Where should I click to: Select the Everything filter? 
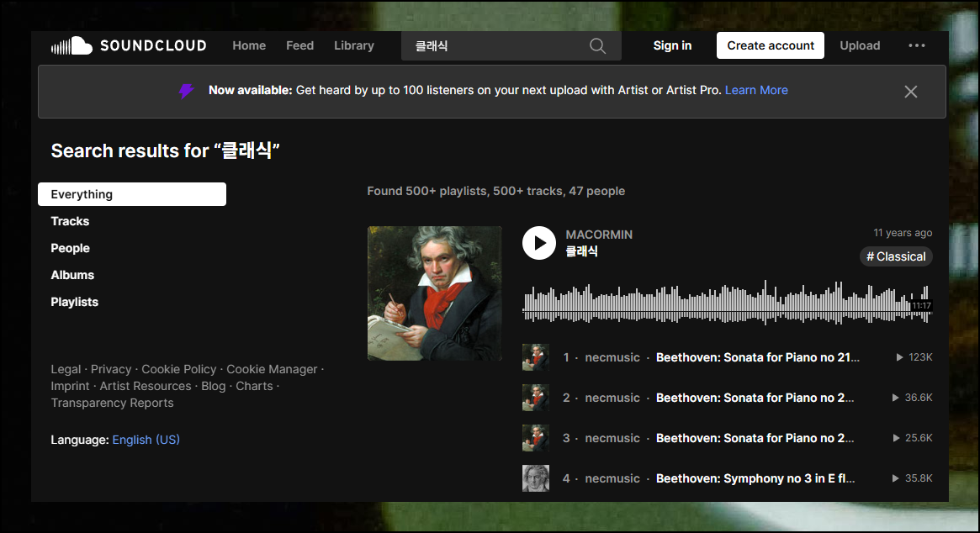(x=132, y=194)
